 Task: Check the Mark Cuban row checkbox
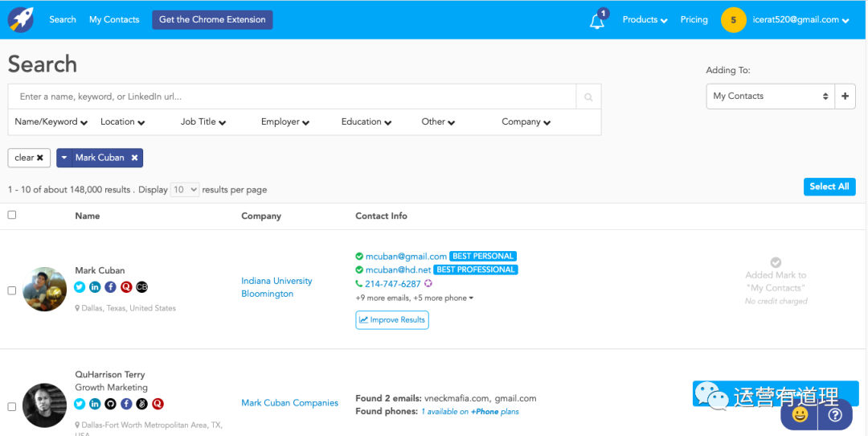[11, 290]
